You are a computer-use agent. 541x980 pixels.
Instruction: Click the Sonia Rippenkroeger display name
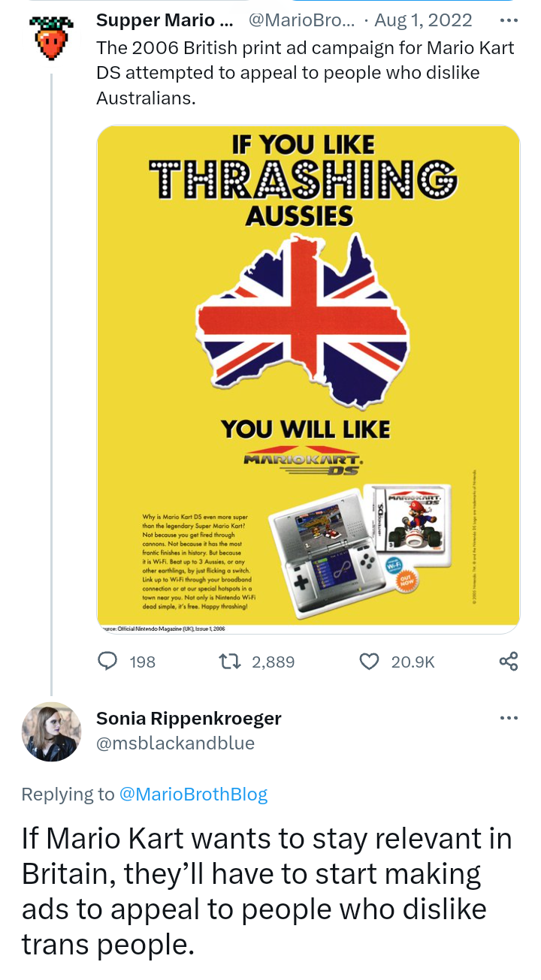[x=189, y=719]
